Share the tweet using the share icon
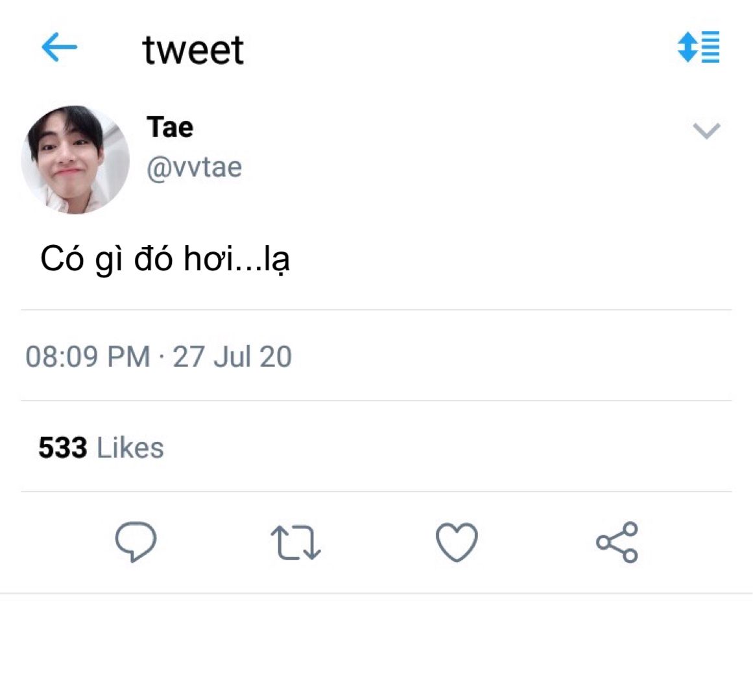The image size is (753, 700). click(617, 542)
